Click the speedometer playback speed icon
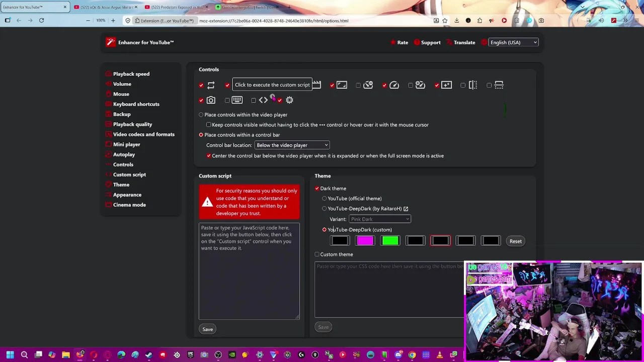Screen dimensions: 644x362 pyautogui.click(x=394, y=85)
